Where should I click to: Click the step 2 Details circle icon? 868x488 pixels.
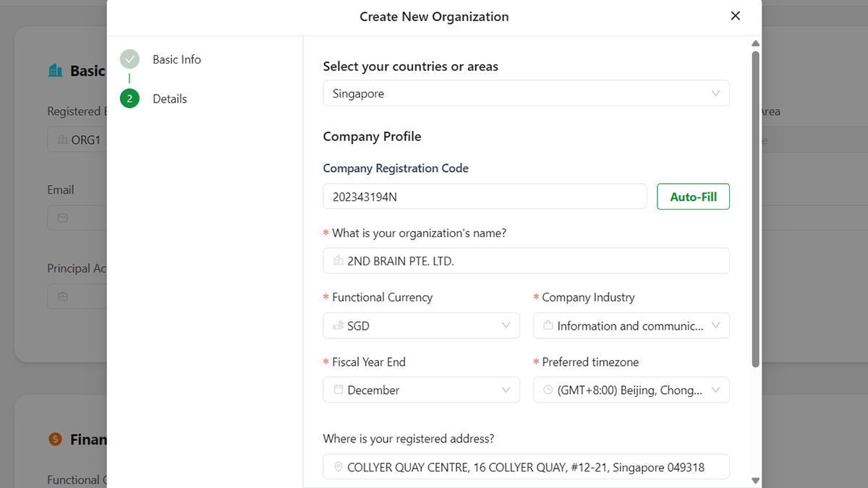click(x=129, y=99)
